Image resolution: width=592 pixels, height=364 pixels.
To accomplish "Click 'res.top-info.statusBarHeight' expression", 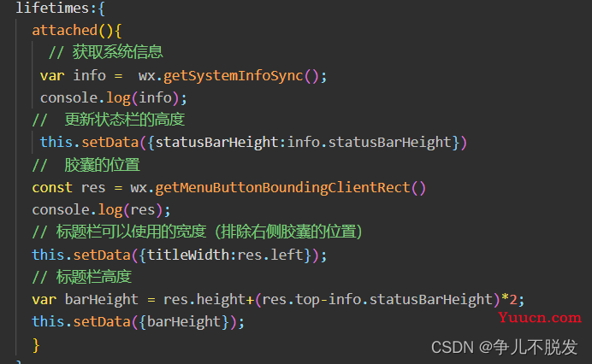I will tap(377, 300).
